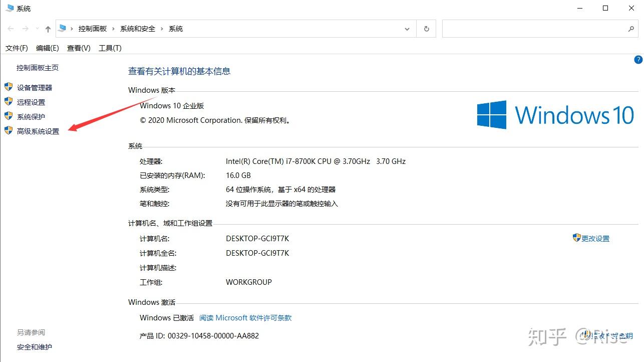Click 更改设置 for computer name
The height and width of the screenshot is (362, 644).
pos(595,239)
